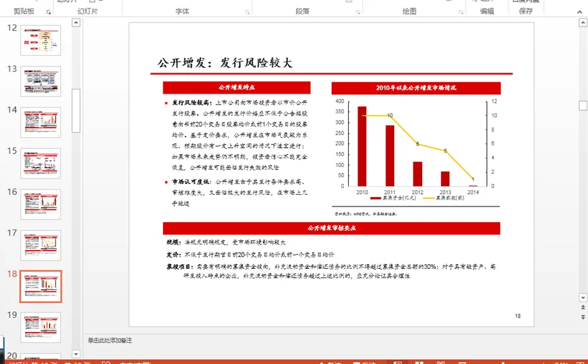The image size is (588, 364).
Task: Select slide 15 thumbnail
Action: point(41,163)
